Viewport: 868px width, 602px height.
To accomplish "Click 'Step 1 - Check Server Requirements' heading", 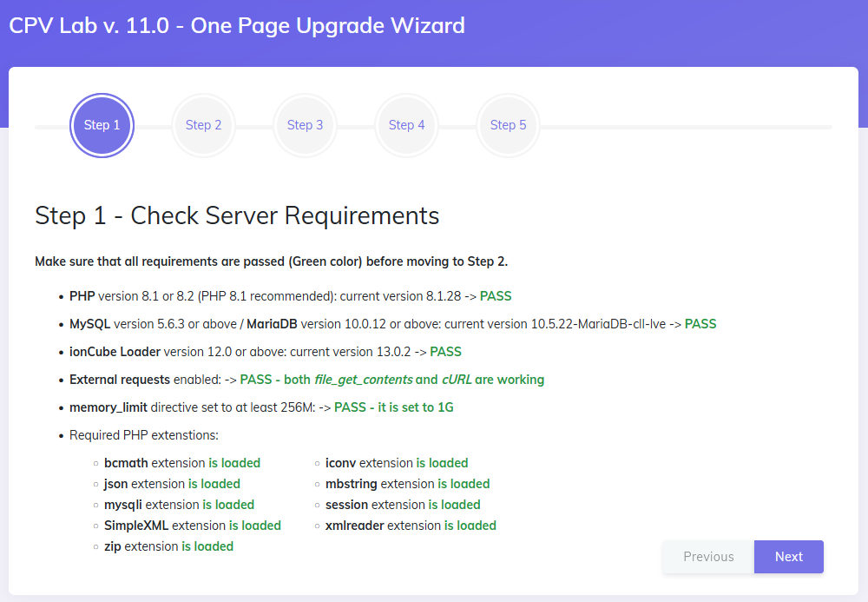I will pos(237,215).
